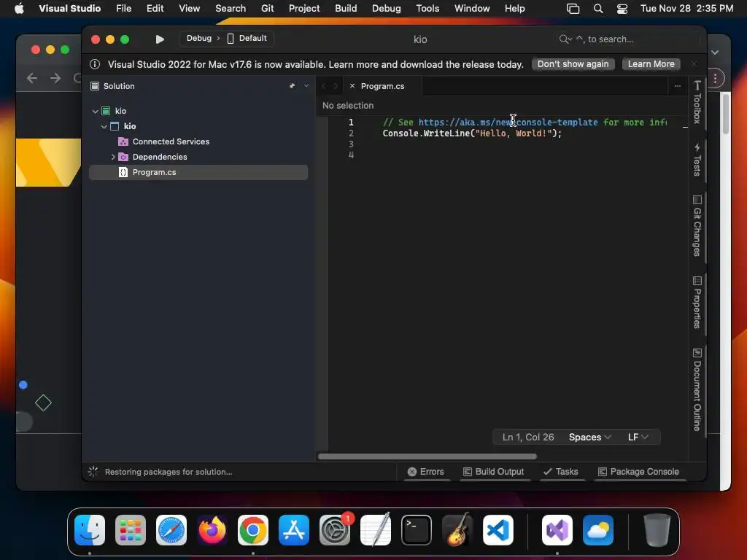Open the aka.ms console-template link in code

click(x=508, y=122)
